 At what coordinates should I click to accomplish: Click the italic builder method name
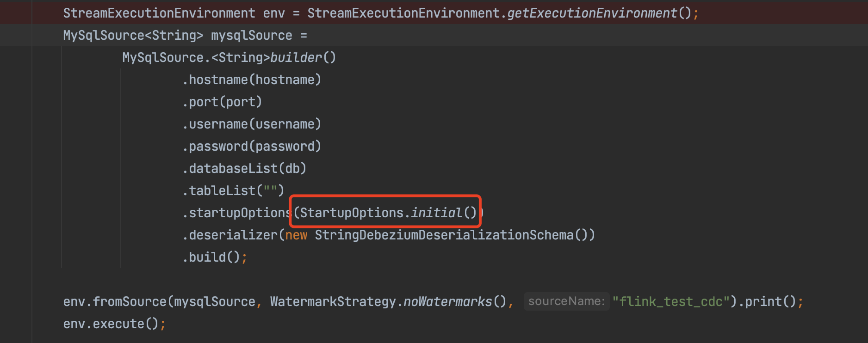[x=296, y=58]
